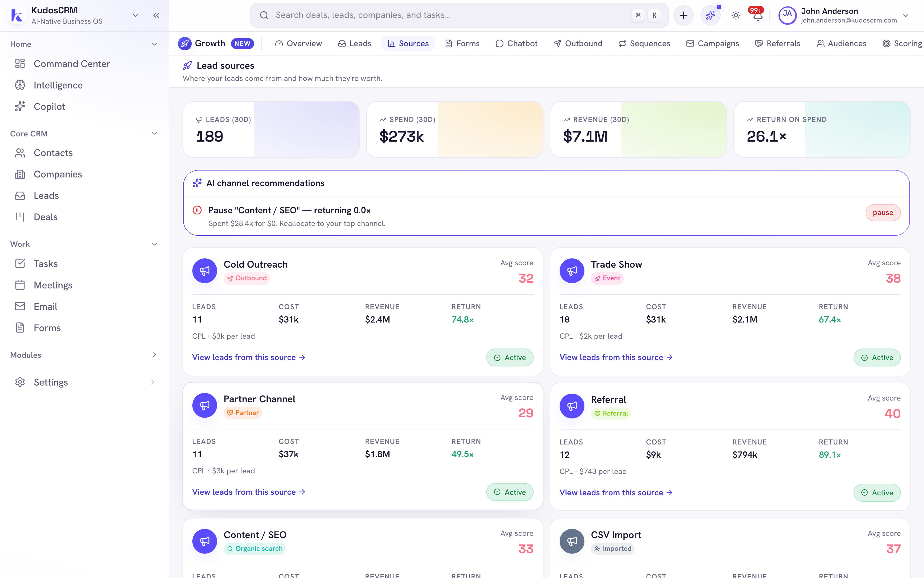924x578 pixels.
Task: Click the Email envelope icon
Action: point(20,306)
